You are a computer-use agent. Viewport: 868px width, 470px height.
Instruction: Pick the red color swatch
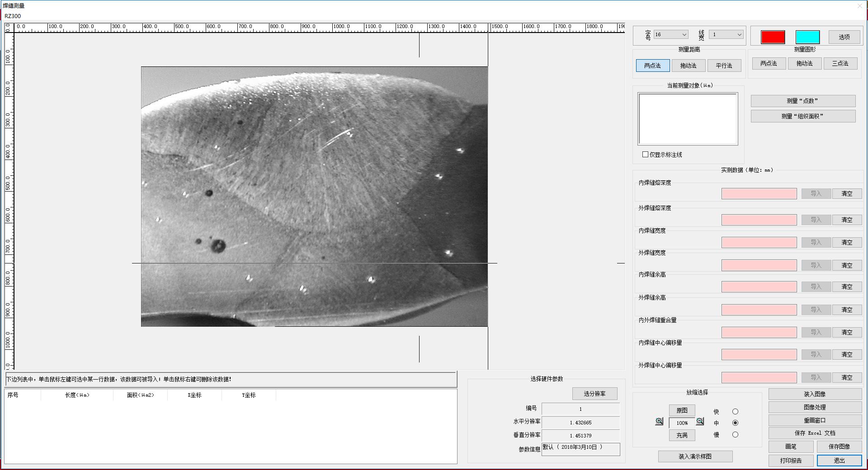[x=773, y=37]
